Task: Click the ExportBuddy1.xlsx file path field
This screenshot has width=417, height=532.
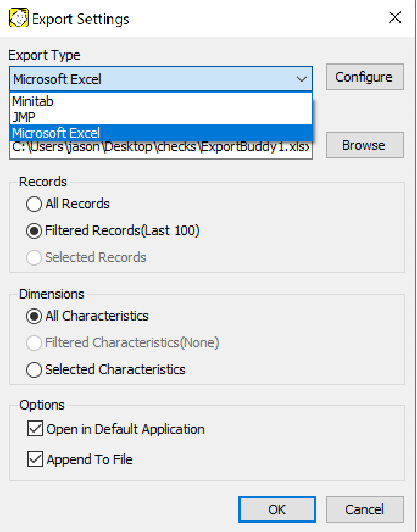Action: tap(161, 149)
